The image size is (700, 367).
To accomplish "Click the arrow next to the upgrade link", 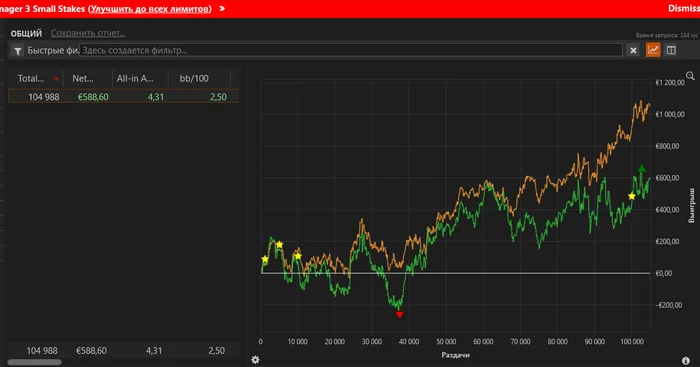I will (222, 8).
